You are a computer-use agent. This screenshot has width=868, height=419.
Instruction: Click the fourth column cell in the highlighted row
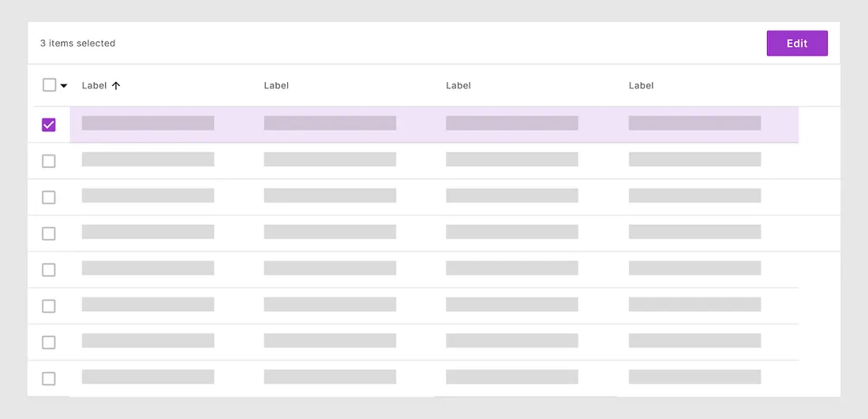[x=694, y=123]
